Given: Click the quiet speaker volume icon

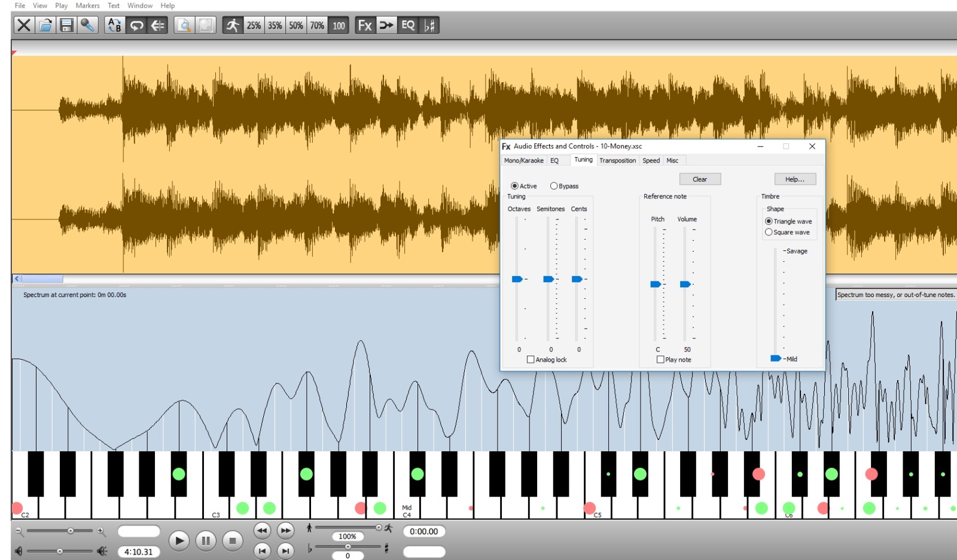Looking at the screenshot, I should point(19,551).
